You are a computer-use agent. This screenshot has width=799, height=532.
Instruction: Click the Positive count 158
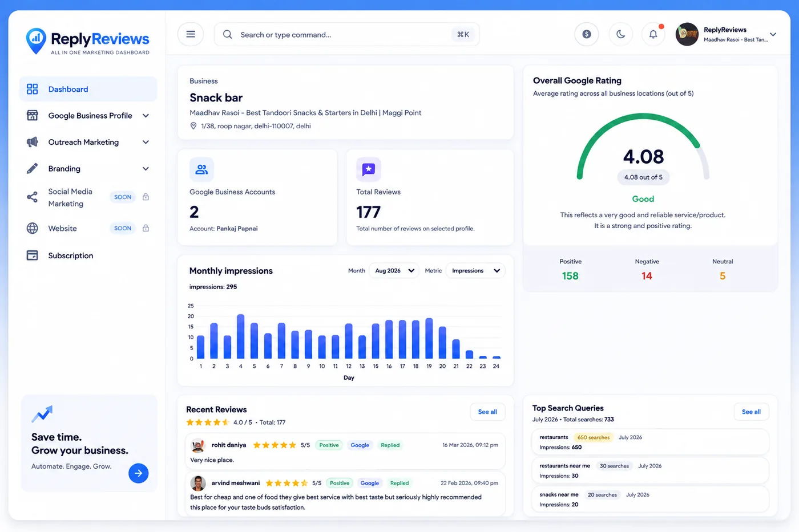pyautogui.click(x=570, y=276)
